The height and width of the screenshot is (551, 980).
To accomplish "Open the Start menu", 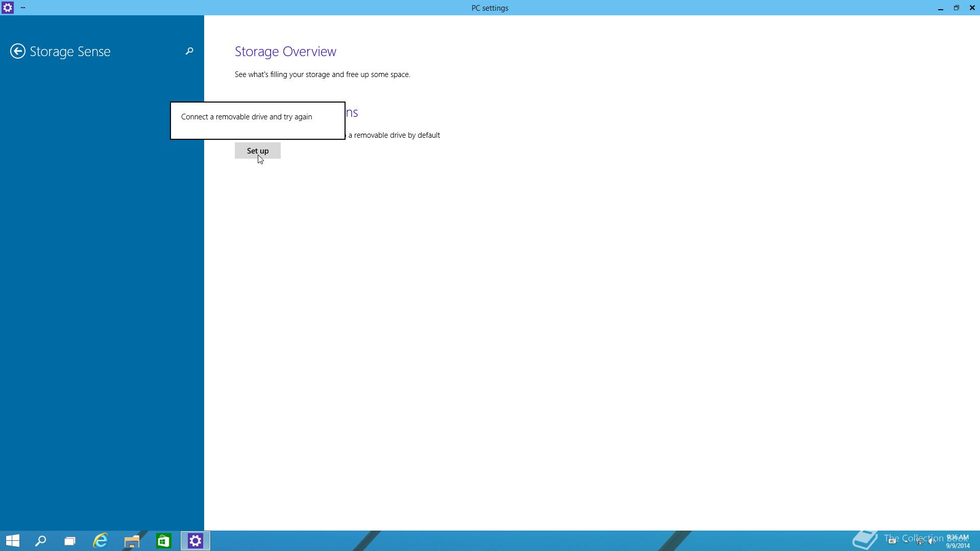I will coord(13,541).
